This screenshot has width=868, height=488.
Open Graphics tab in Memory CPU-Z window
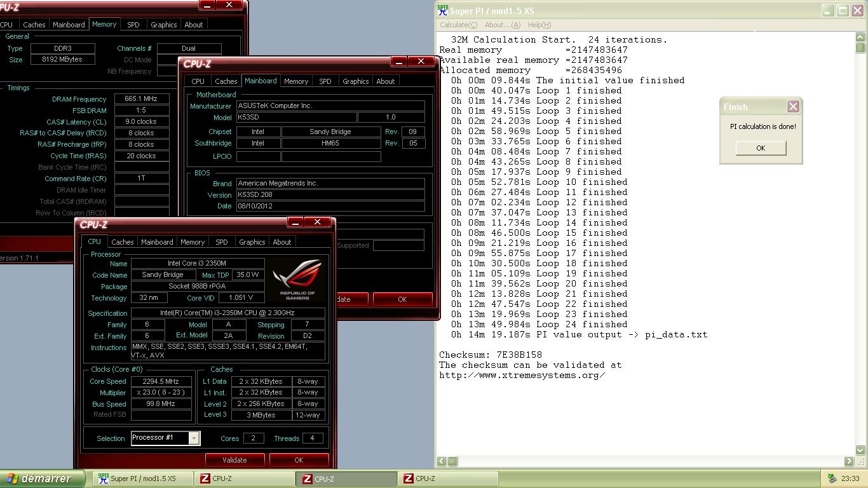tap(163, 25)
